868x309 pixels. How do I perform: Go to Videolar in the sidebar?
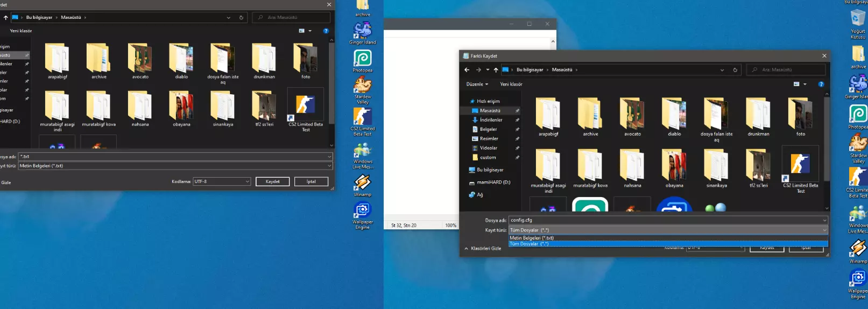point(488,148)
